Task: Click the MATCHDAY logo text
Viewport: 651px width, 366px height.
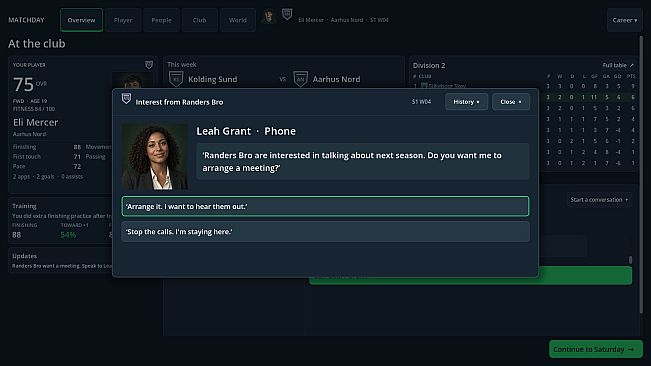Action: [26, 20]
